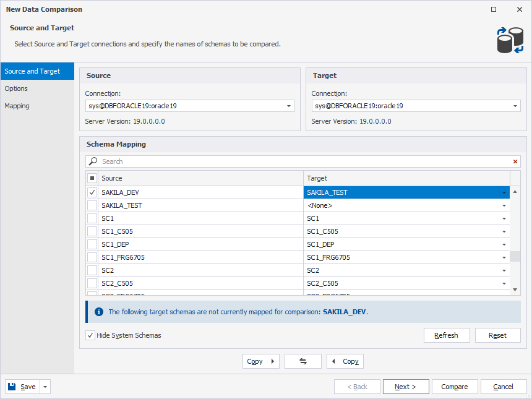
Task: Click the Next button
Action: (x=406, y=387)
